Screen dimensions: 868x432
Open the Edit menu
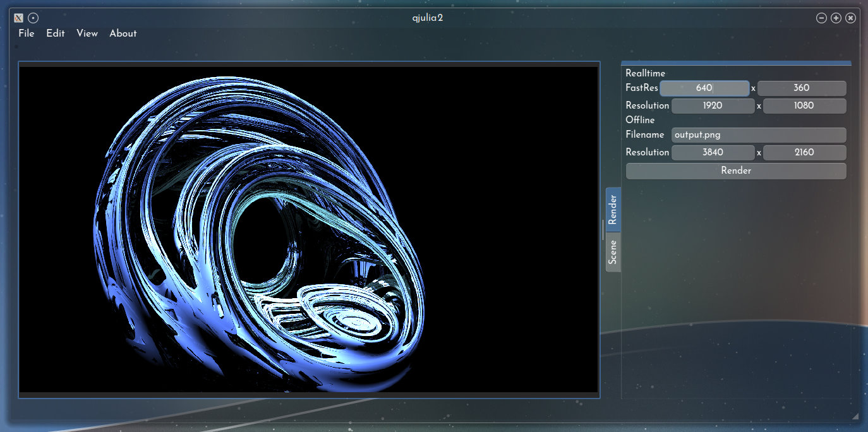click(x=56, y=33)
